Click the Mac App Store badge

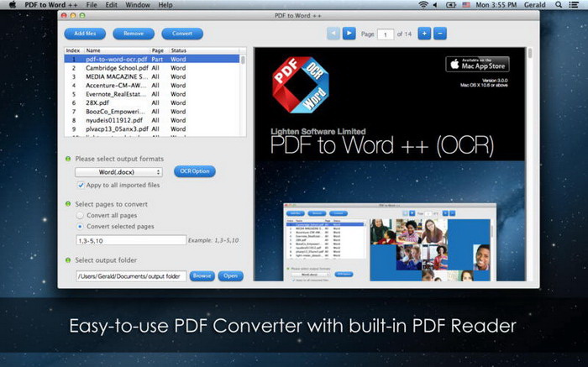click(477, 64)
